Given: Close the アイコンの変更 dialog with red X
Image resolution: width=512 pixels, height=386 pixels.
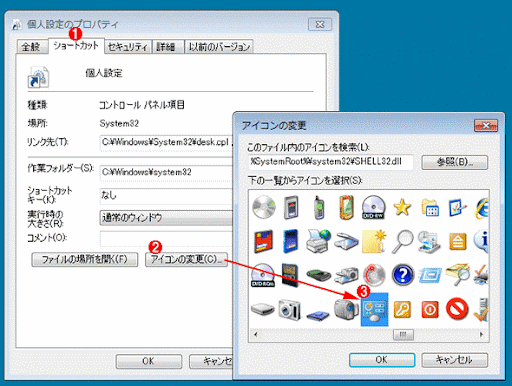Looking at the screenshot, I should [486, 126].
